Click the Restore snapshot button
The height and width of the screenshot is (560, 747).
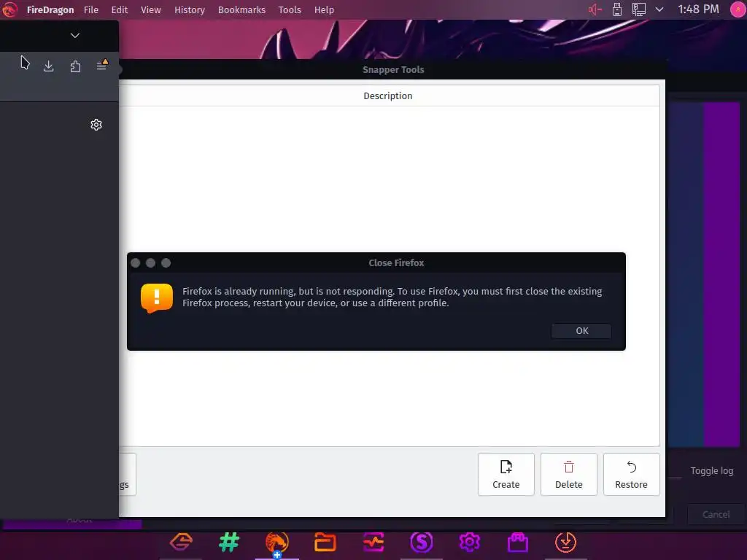(631, 474)
